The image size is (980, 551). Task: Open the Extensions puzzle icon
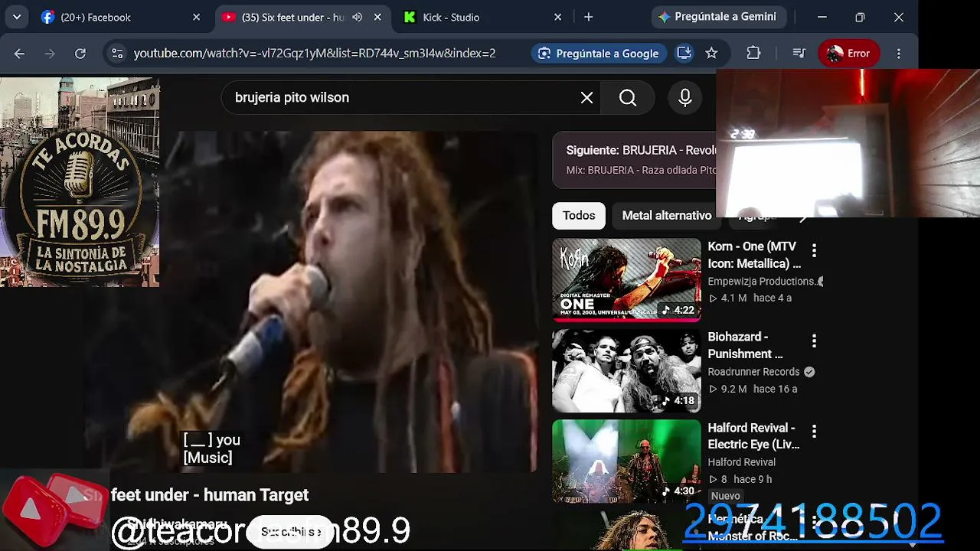pyautogui.click(x=753, y=53)
